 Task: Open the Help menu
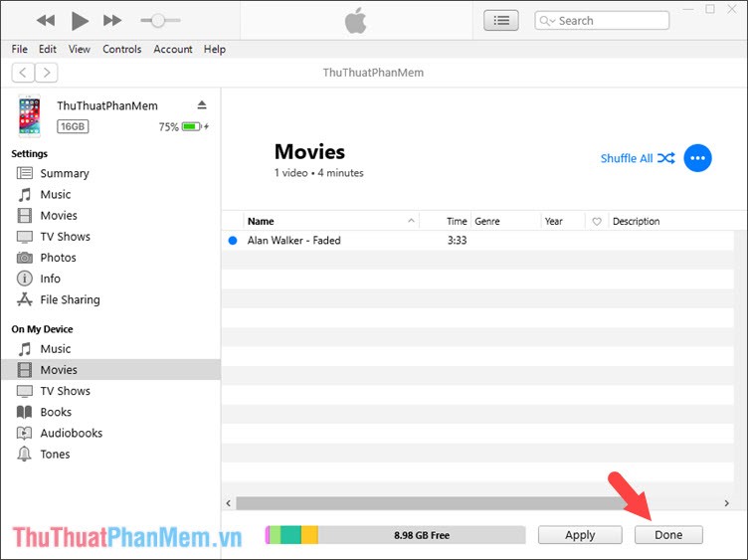[215, 49]
